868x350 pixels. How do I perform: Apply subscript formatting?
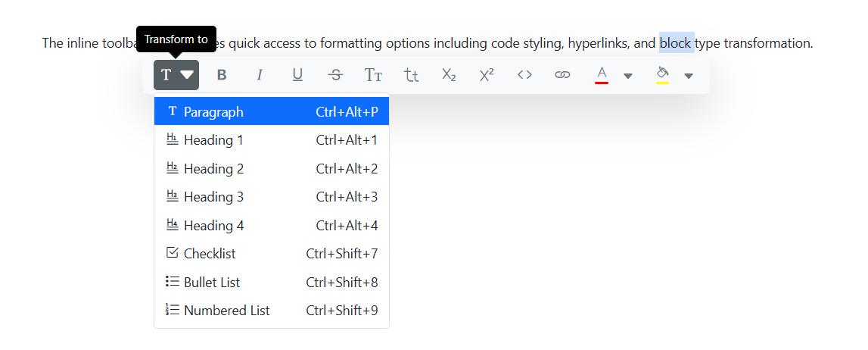coord(449,75)
